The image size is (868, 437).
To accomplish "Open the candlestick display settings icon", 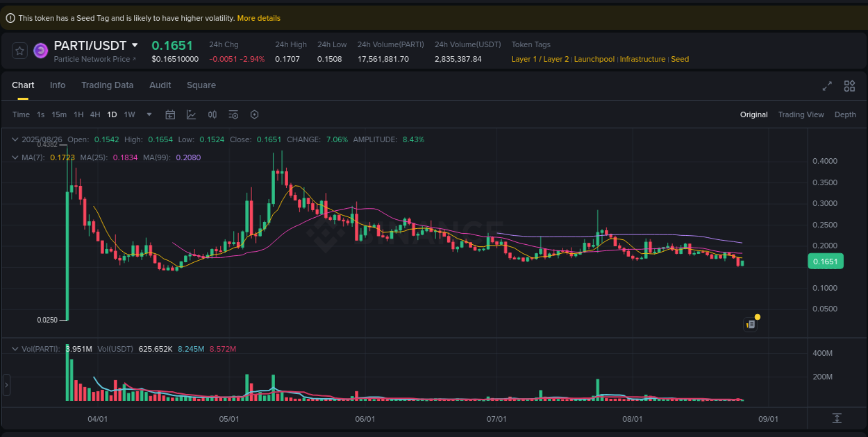I will click(212, 114).
